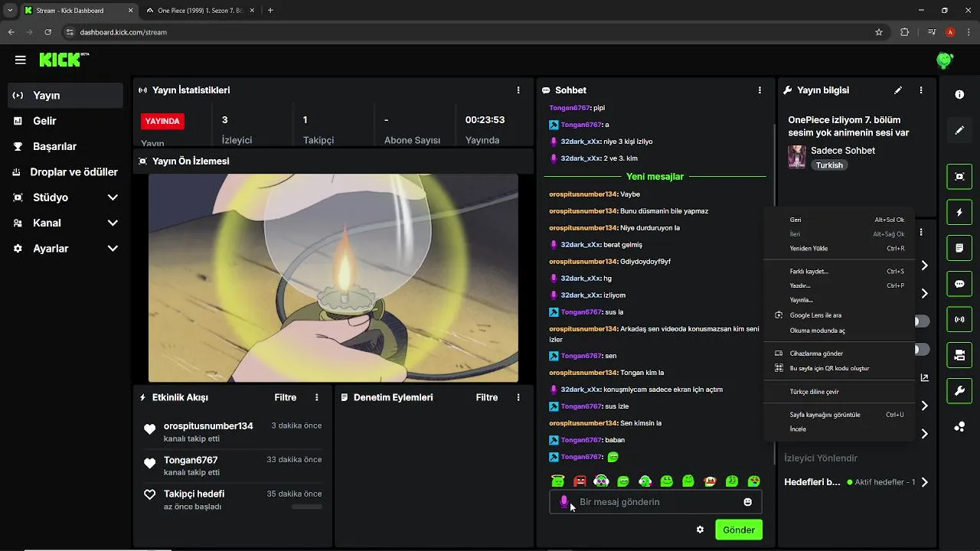The image size is (980, 551).
Task: Open the Denetim Eylemleri Filtre dropdown
Action: point(487,398)
